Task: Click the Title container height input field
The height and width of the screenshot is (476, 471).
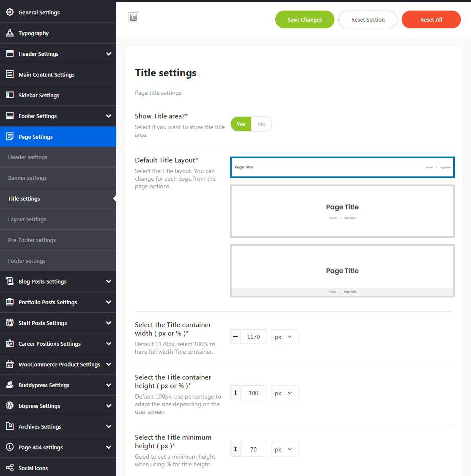Action: (253, 393)
